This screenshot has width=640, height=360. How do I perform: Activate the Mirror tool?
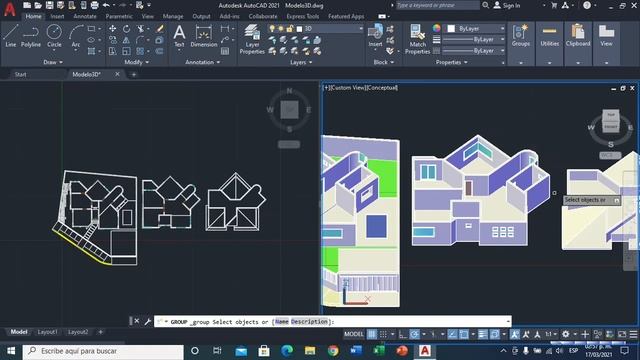click(x=127, y=40)
